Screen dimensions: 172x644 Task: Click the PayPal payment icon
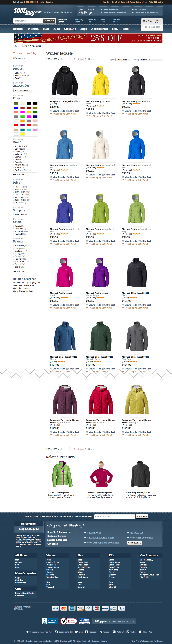click(x=105, y=608)
